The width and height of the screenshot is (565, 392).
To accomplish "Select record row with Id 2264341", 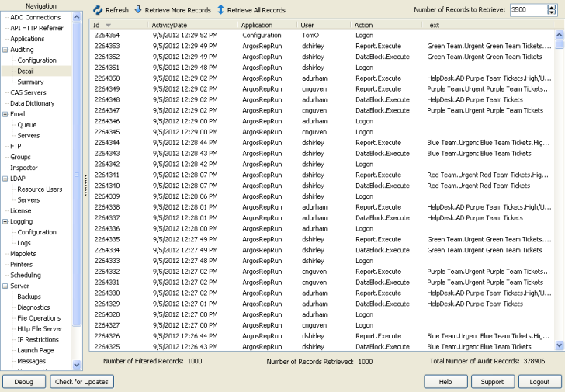I will pos(322,175).
